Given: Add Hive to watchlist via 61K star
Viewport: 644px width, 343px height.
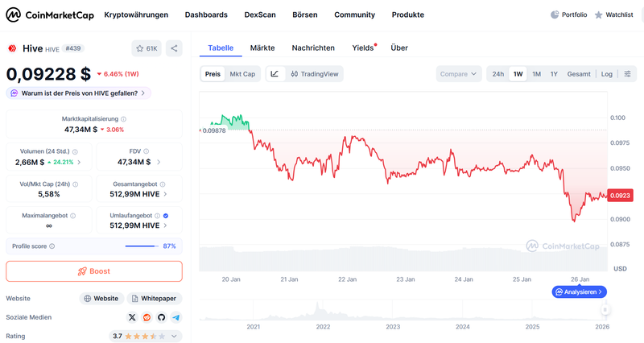Looking at the screenshot, I should pyautogui.click(x=146, y=48).
